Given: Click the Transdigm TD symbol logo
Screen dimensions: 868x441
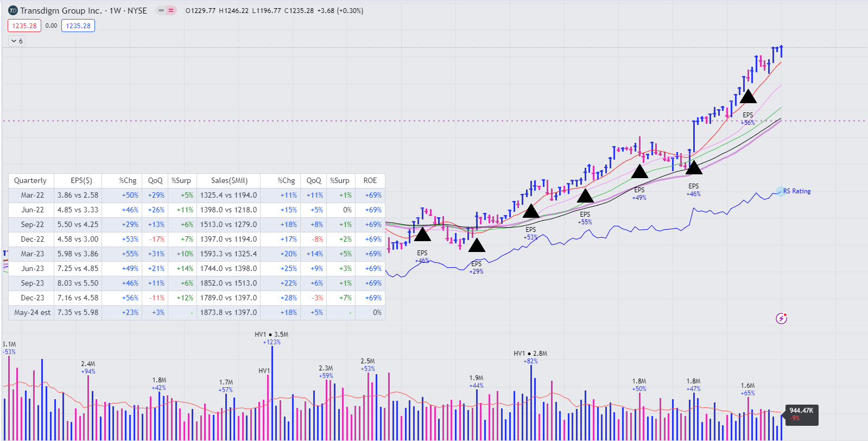Looking at the screenshot, I should 13,10.
